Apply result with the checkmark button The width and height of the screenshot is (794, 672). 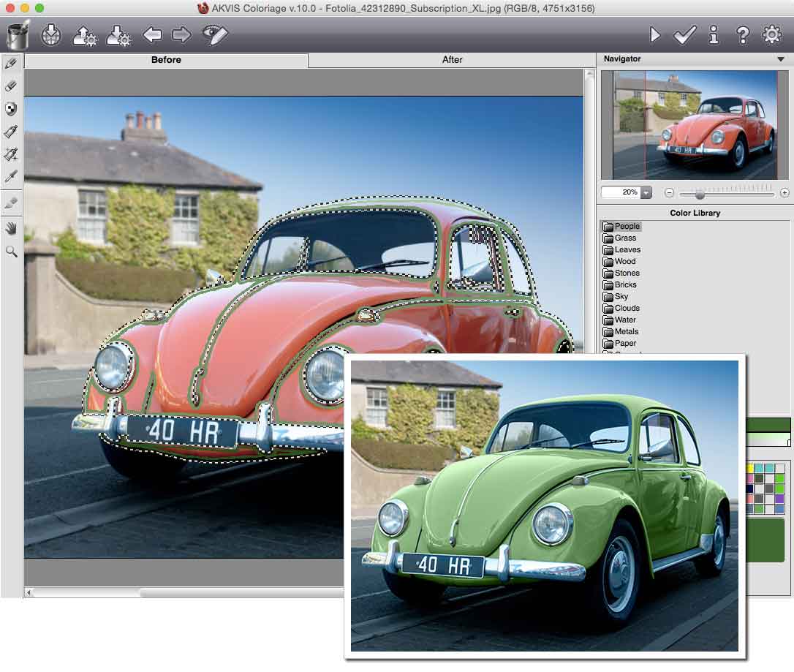684,35
